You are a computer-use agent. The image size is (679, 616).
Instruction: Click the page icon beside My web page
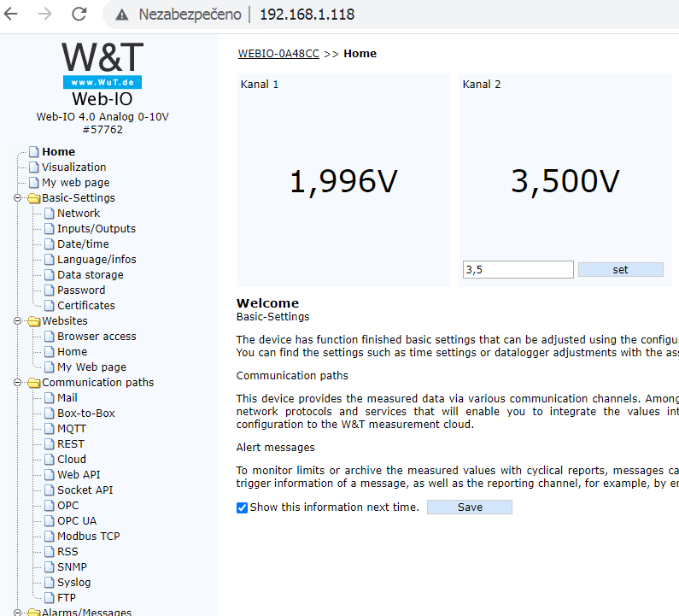(x=34, y=182)
